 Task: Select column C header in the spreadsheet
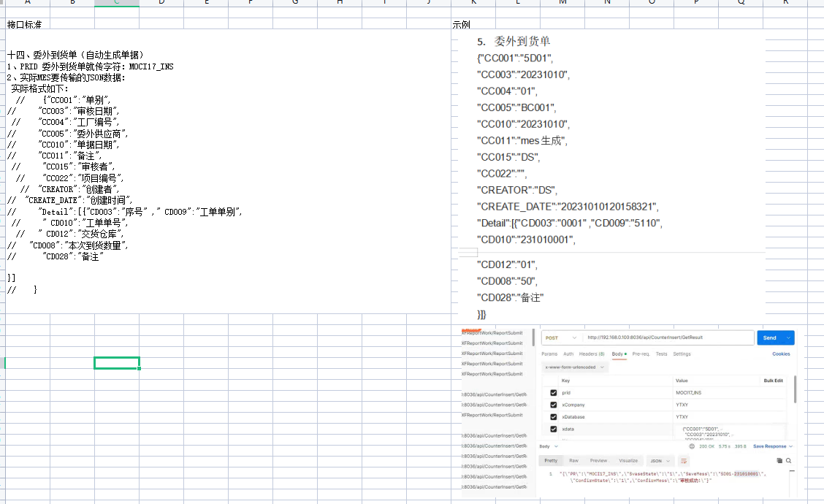point(117,4)
